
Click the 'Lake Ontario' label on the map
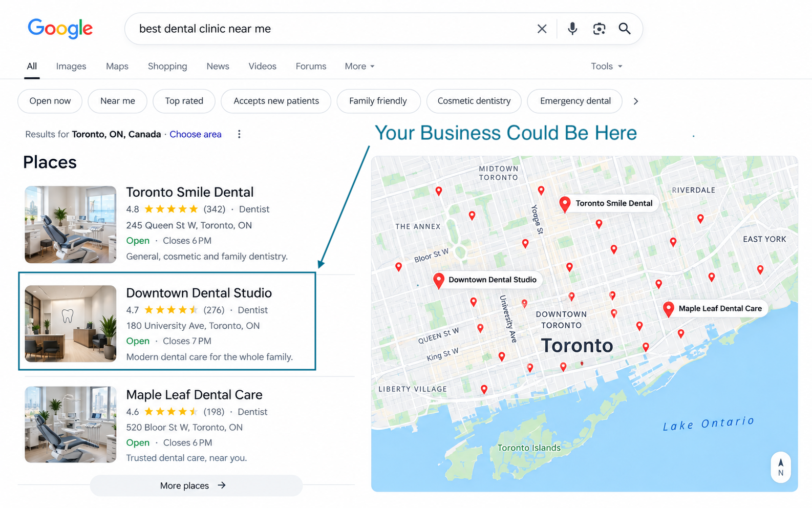point(709,424)
